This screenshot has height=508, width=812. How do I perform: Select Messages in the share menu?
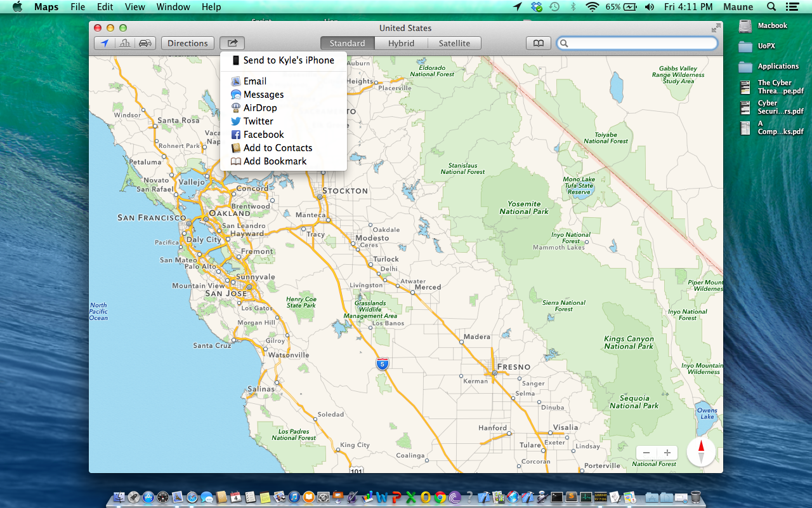(284, 95)
